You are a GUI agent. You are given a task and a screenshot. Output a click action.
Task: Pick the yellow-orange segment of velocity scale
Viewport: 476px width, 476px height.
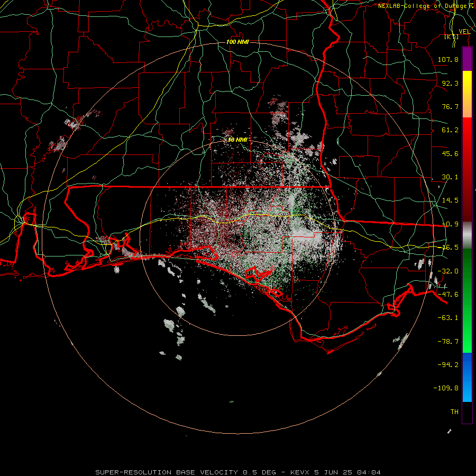tap(467, 94)
